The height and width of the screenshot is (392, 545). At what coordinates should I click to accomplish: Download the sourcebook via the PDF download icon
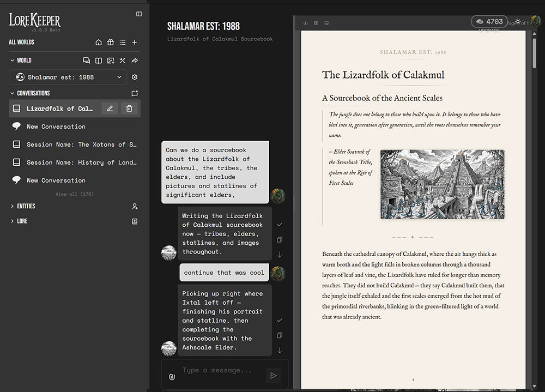pyautogui.click(x=305, y=23)
